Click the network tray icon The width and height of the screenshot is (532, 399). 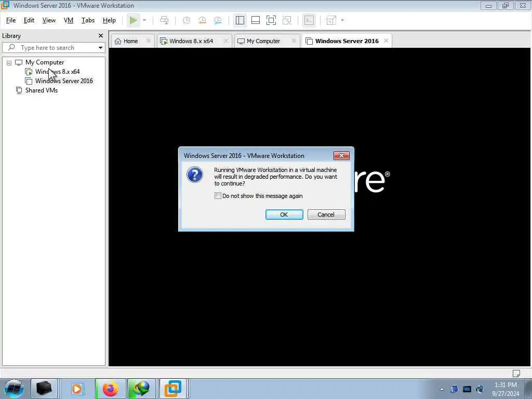tap(467, 389)
